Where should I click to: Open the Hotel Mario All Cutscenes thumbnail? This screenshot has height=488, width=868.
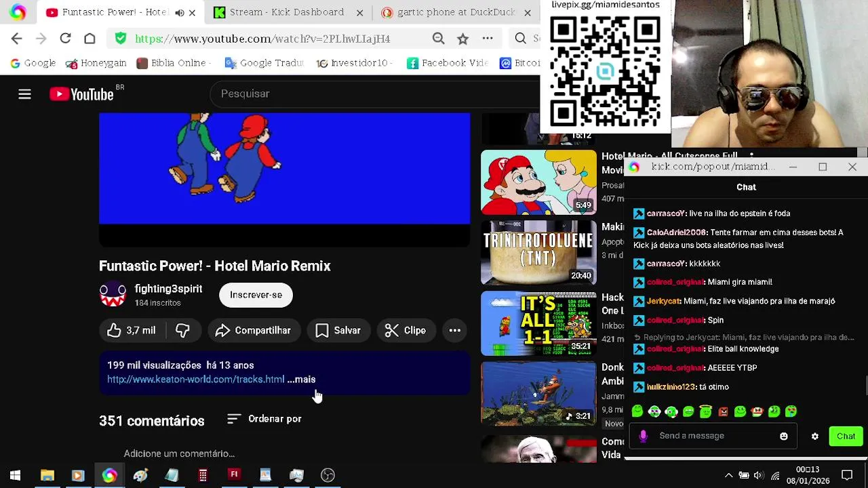tap(538, 182)
